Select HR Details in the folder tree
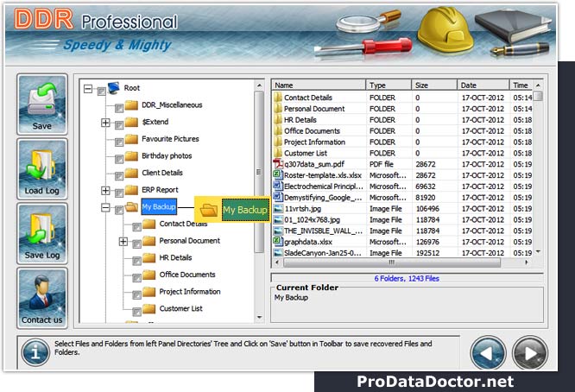 [x=175, y=258]
